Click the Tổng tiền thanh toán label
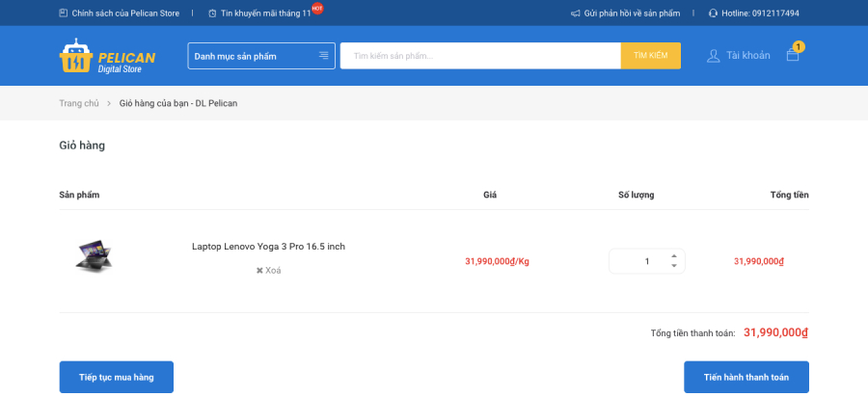The image size is (868, 397). click(x=693, y=333)
